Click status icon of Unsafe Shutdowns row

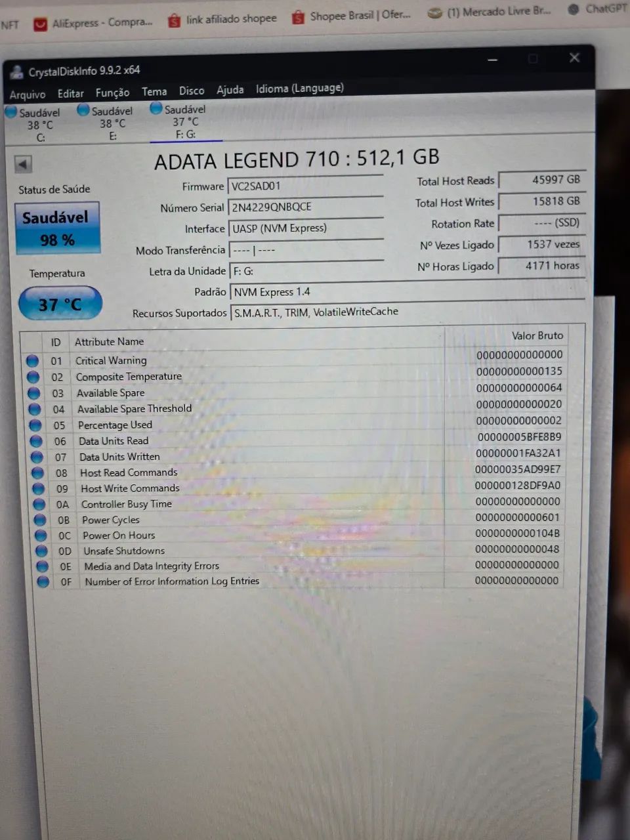41,551
